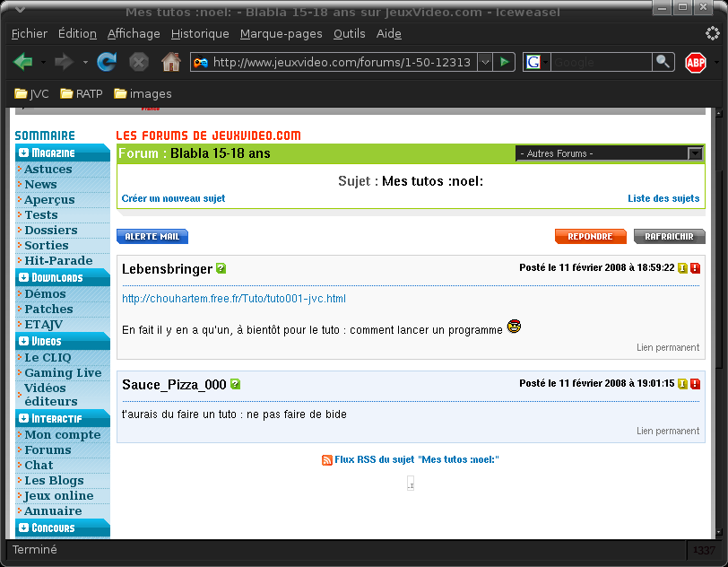Screen dimensions: 728x567
Task: Click Créer un nouveau sujet link
Action: (173, 198)
